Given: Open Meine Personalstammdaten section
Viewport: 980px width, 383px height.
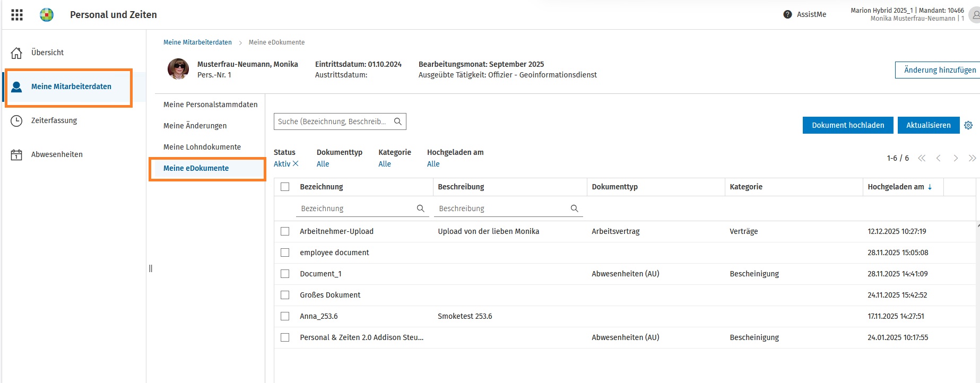Looking at the screenshot, I should click(x=211, y=105).
